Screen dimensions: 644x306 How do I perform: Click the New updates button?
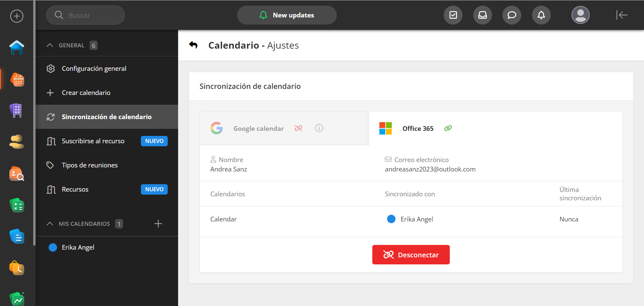click(287, 15)
